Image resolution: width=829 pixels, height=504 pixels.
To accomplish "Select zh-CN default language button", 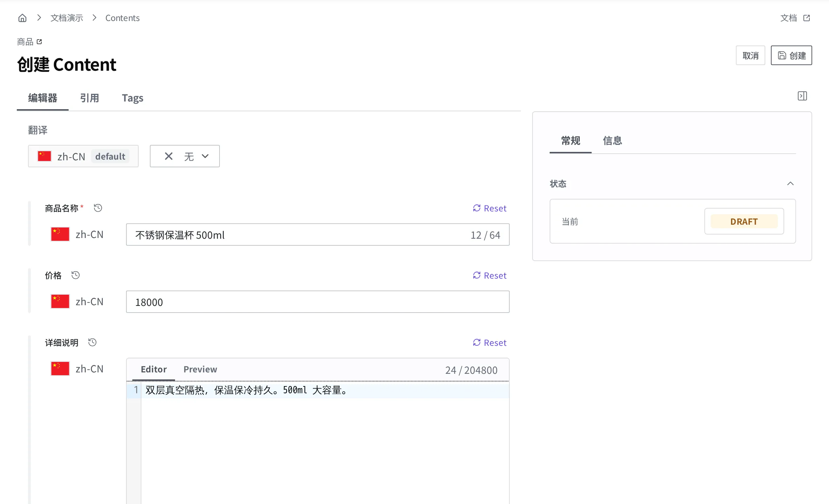I will tap(83, 156).
